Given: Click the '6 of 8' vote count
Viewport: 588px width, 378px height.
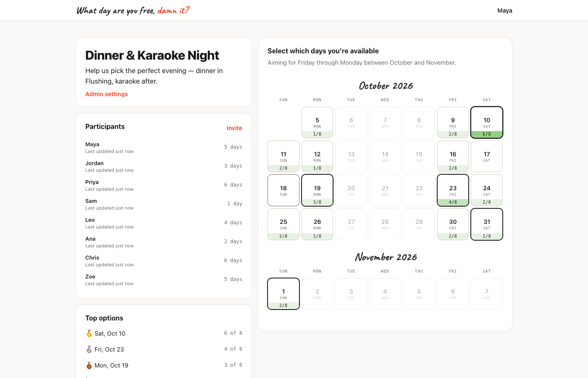Looking at the screenshot, I should click(233, 333).
